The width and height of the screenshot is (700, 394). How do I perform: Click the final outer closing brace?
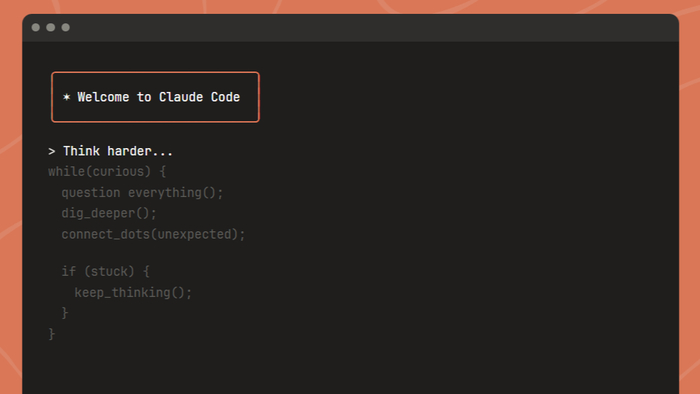tap(51, 334)
